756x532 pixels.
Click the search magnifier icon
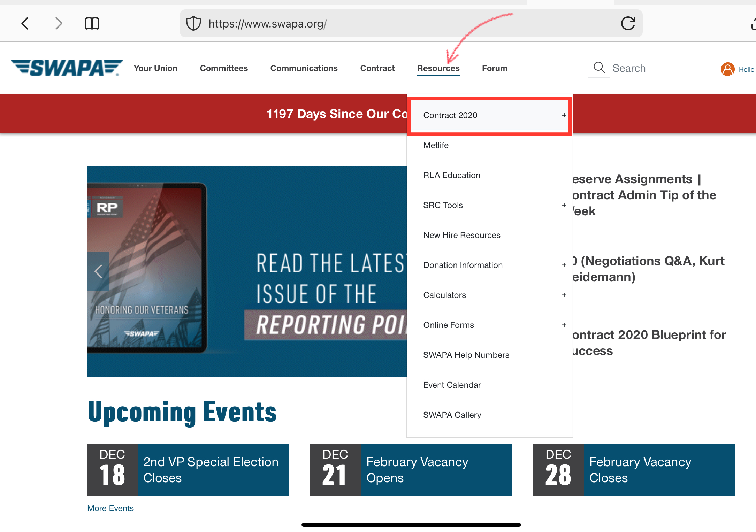tap(599, 67)
